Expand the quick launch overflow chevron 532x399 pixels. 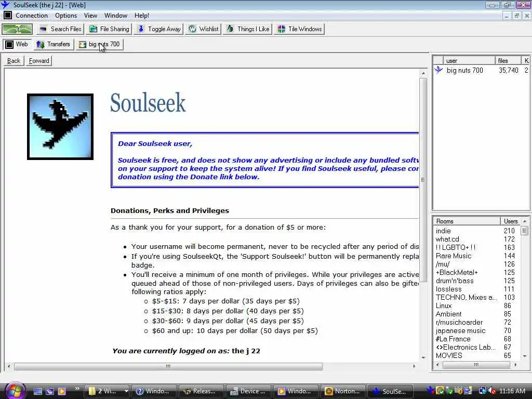77,389
